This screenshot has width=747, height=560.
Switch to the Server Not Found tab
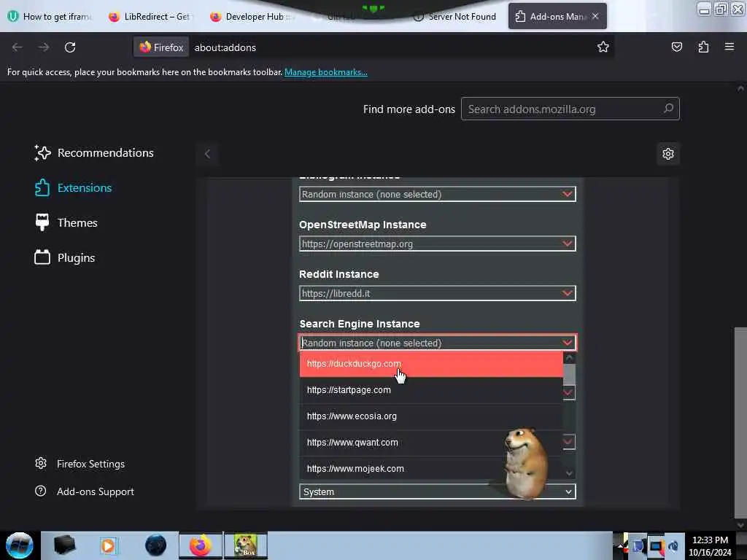(x=455, y=17)
